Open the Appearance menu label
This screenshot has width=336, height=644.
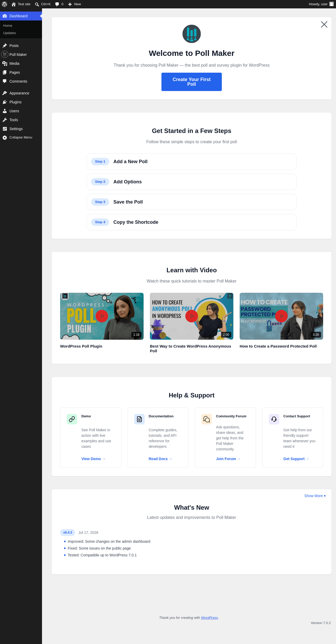(19, 93)
